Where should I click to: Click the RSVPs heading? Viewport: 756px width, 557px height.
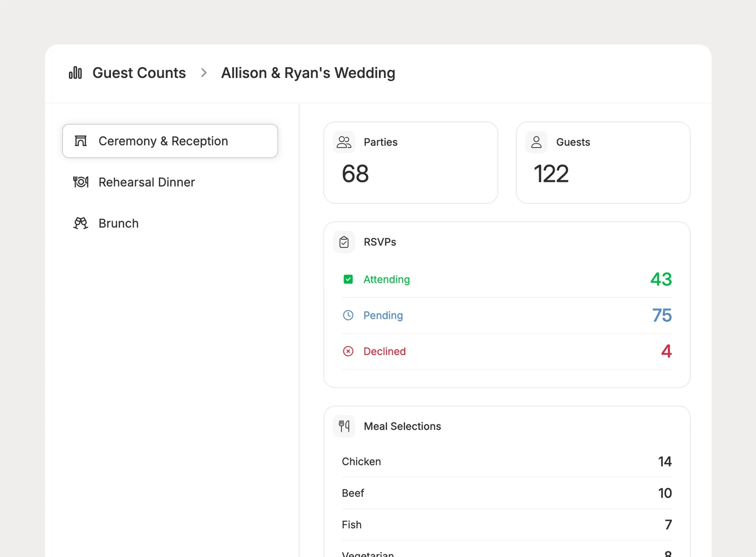pyautogui.click(x=380, y=242)
